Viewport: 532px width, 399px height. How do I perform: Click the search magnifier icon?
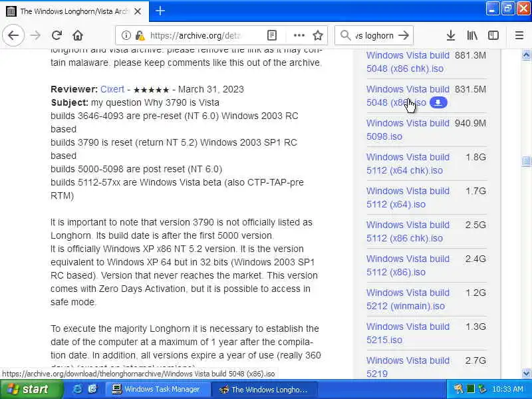345,35
